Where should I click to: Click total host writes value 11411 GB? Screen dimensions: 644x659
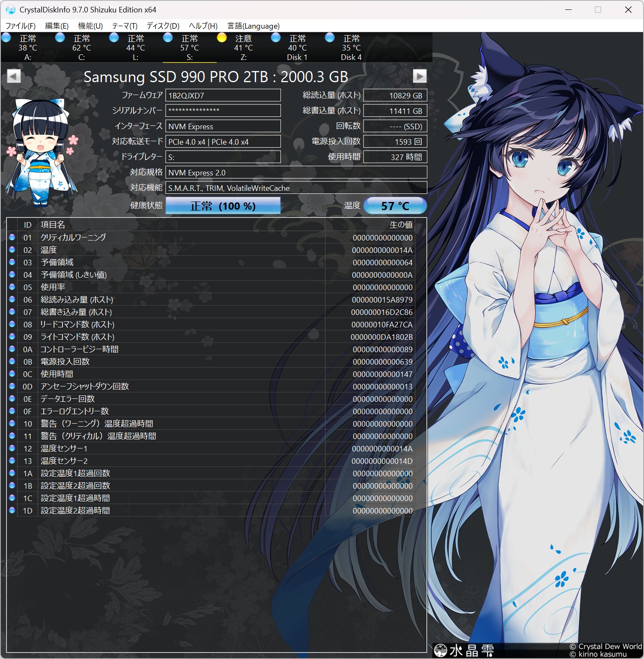coord(395,111)
